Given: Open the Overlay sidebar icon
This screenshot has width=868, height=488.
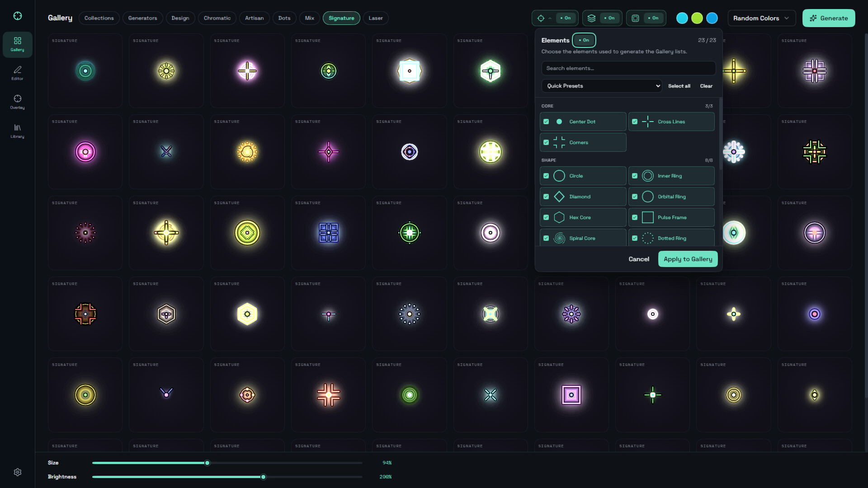Looking at the screenshot, I should click(17, 102).
